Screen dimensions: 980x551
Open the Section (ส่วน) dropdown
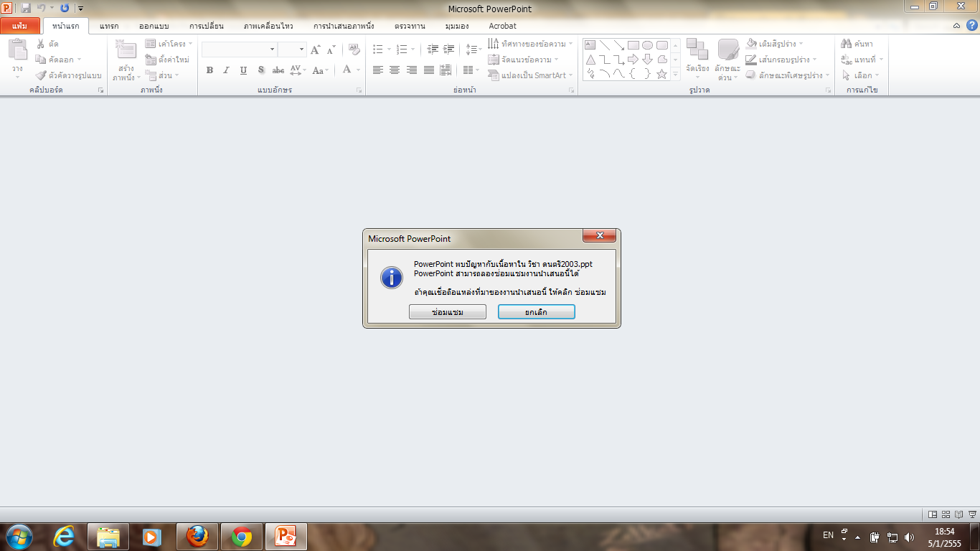pyautogui.click(x=162, y=75)
